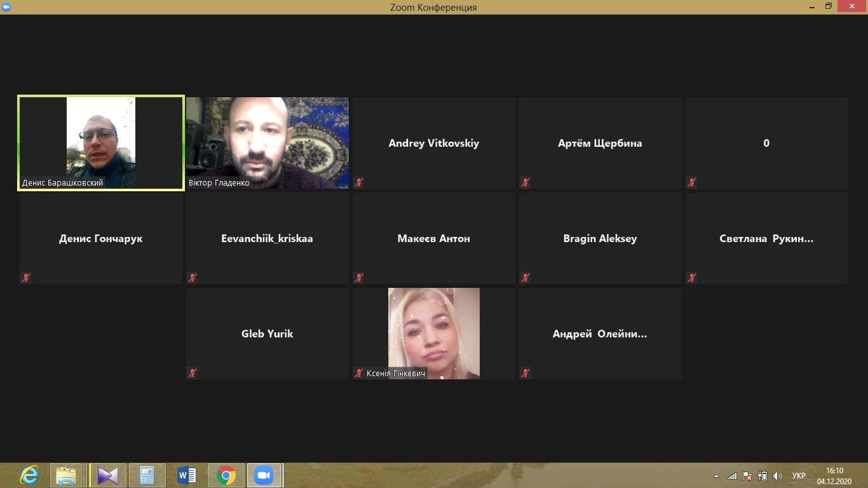Select Віктор Гладенко video tile

click(x=268, y=142)
